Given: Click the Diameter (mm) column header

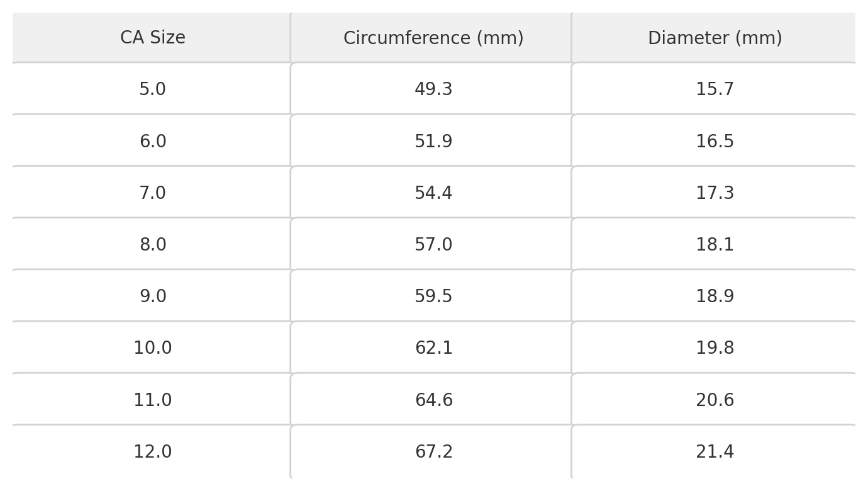Looking at the screenshot, I should click(x=715, y=38).
